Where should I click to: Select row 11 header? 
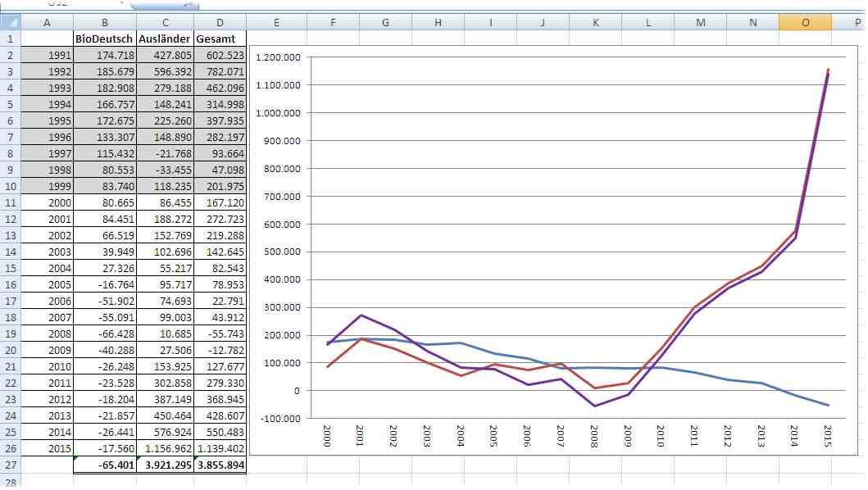click(10, 202)
